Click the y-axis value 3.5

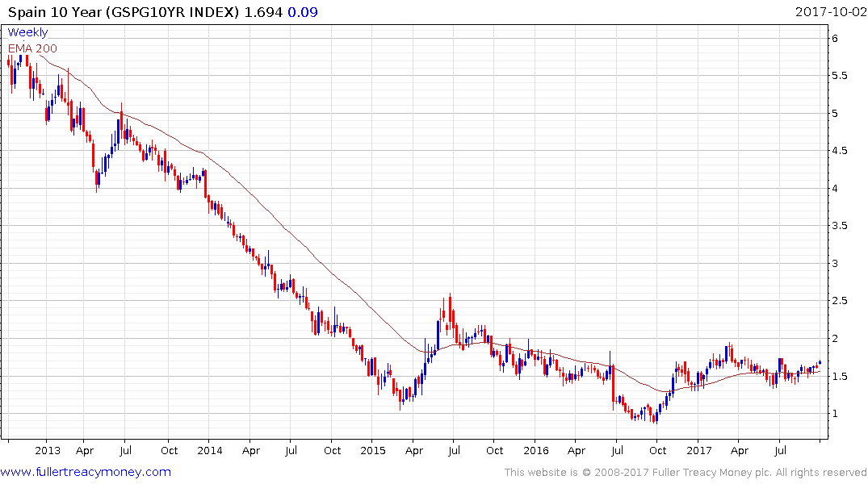tap(839, 226)
